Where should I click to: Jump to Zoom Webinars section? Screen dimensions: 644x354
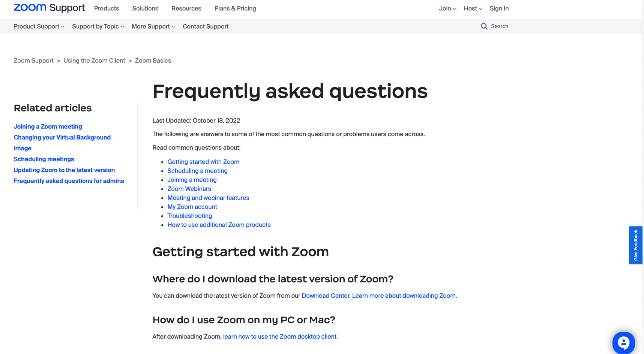[189, 189]
